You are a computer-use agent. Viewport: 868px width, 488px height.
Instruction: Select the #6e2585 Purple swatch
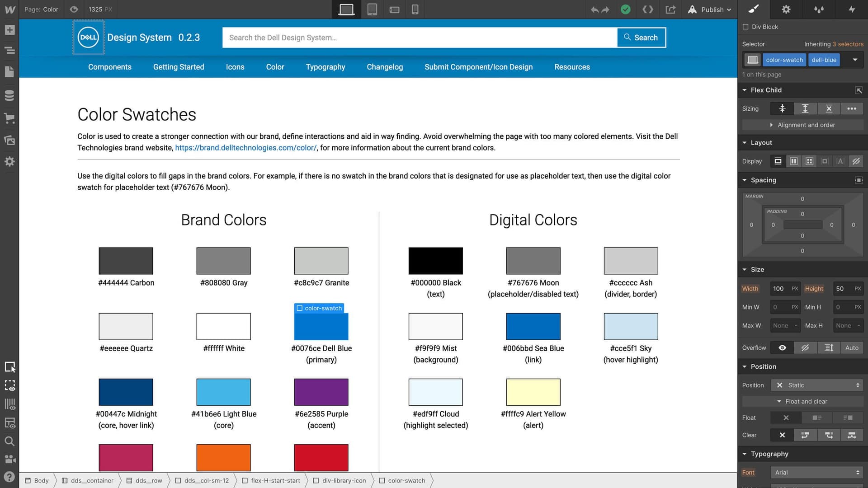point(321,392)
